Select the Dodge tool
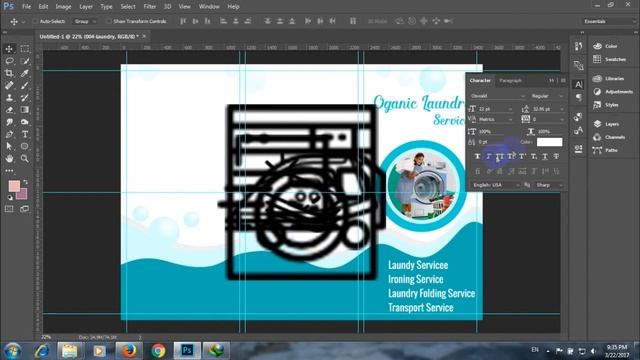 point(24,122)
